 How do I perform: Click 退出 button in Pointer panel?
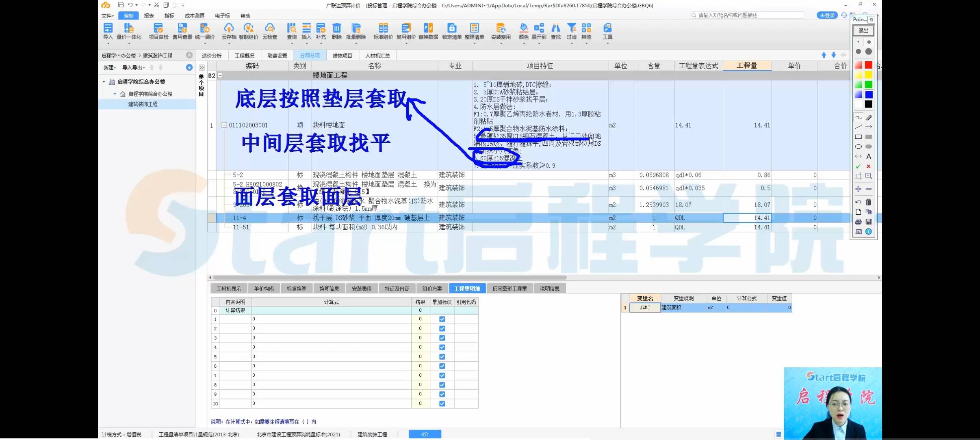point(863,30)
